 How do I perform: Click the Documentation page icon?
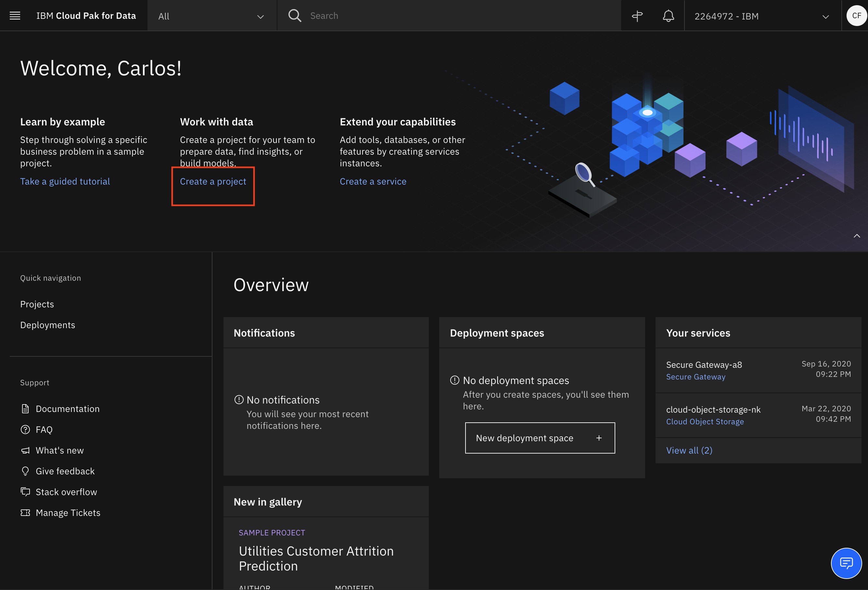click(25, 409)
